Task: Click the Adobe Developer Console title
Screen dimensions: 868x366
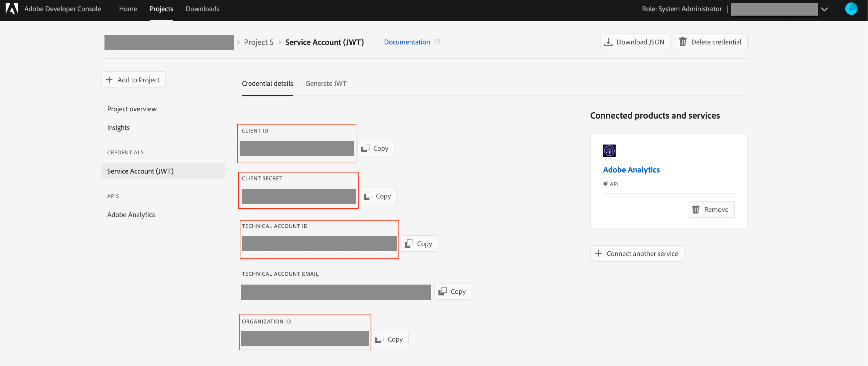Action: click(x=62, y=9)
